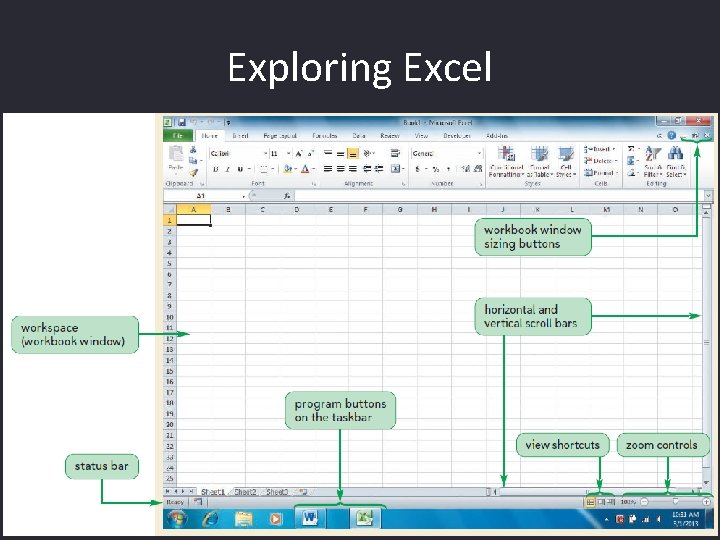Click the Accounting Number Format dollar icon
This screenshot has width=720, height=540.
(417, 169)
